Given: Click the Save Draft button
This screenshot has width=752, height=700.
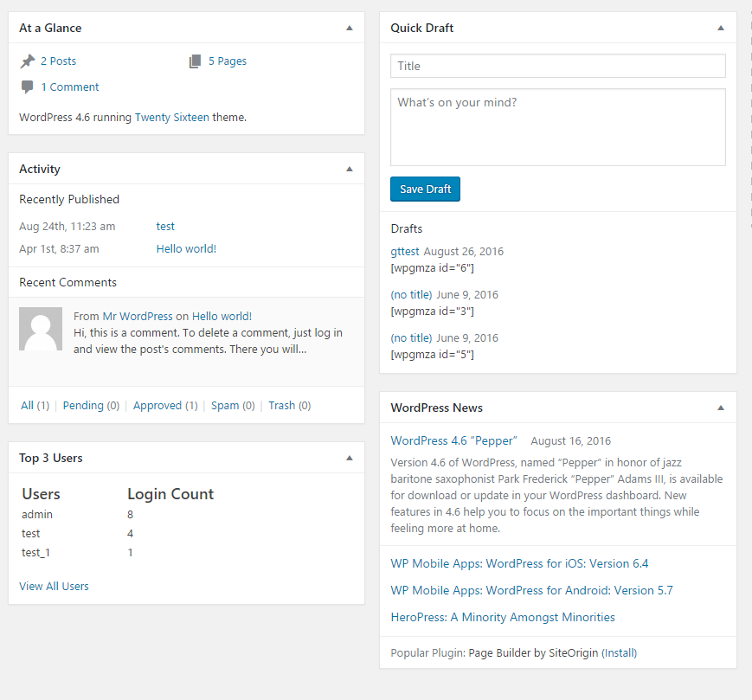Looking at the screenshot, I should point(425,189).
